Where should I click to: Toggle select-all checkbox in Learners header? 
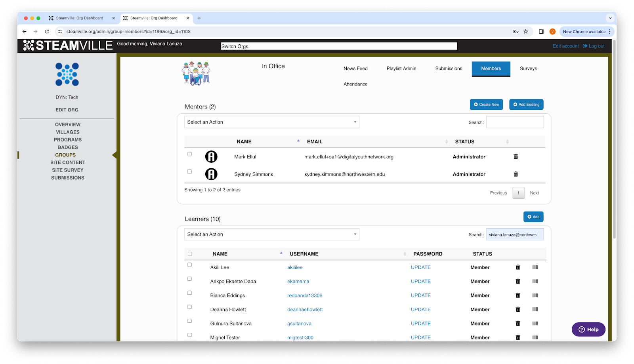click(190, 254)
